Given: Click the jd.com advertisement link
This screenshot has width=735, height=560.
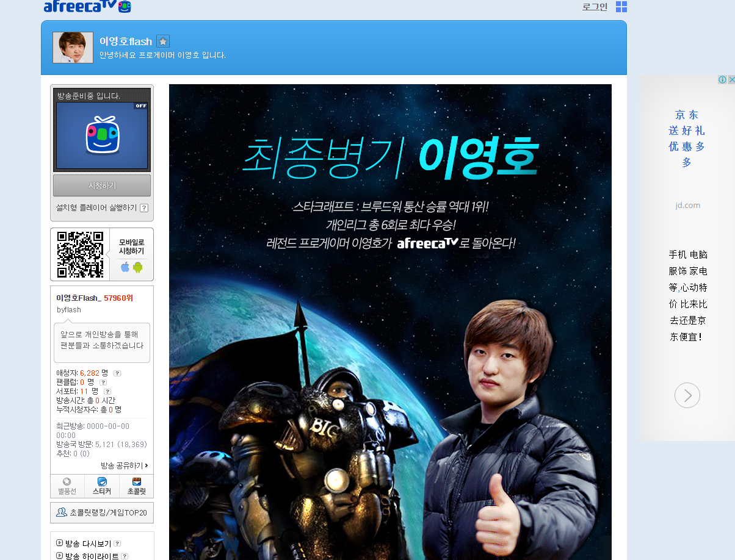Looking at the screenshot, I should click(688, 206).
